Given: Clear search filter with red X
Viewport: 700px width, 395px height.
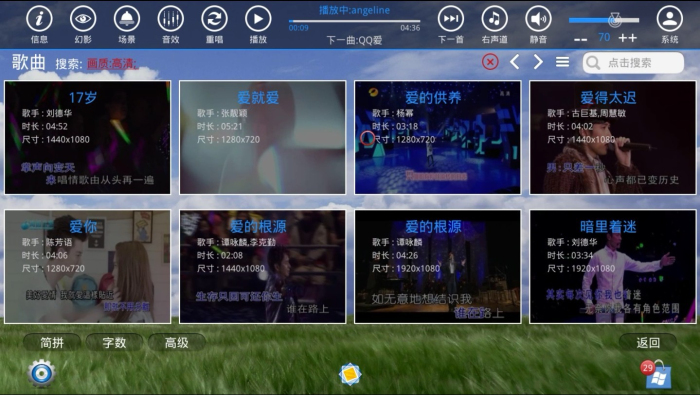Looking at the screenshot, I should (490, 62).
